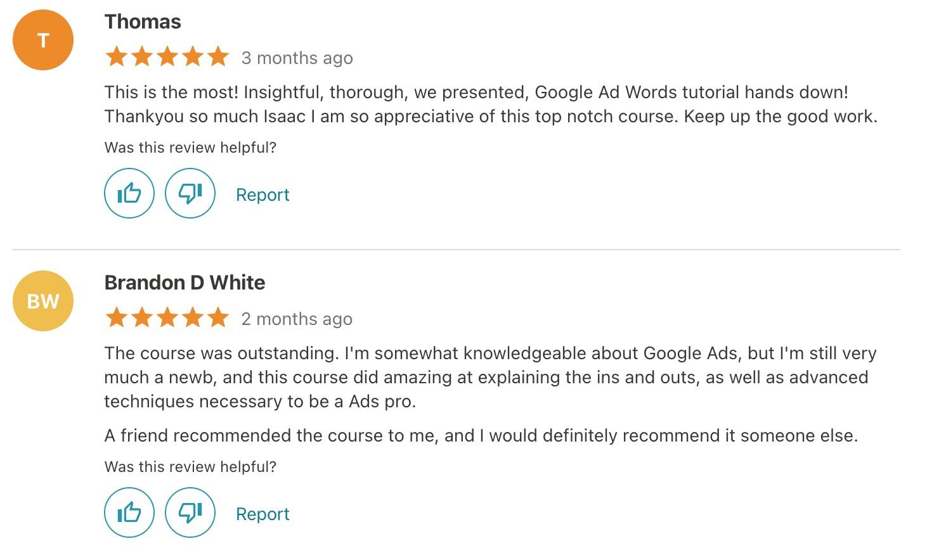Click the fifth star in Brandon's rating
This screenshot has height=560, width=946.
(217, 318)
